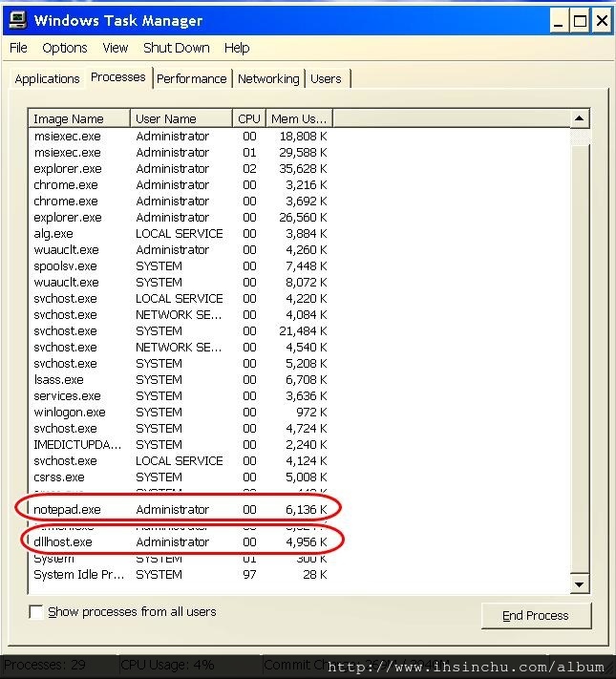
Task: Select explorer.exe using 35,628 K
Action: click(x=181, y=168)
